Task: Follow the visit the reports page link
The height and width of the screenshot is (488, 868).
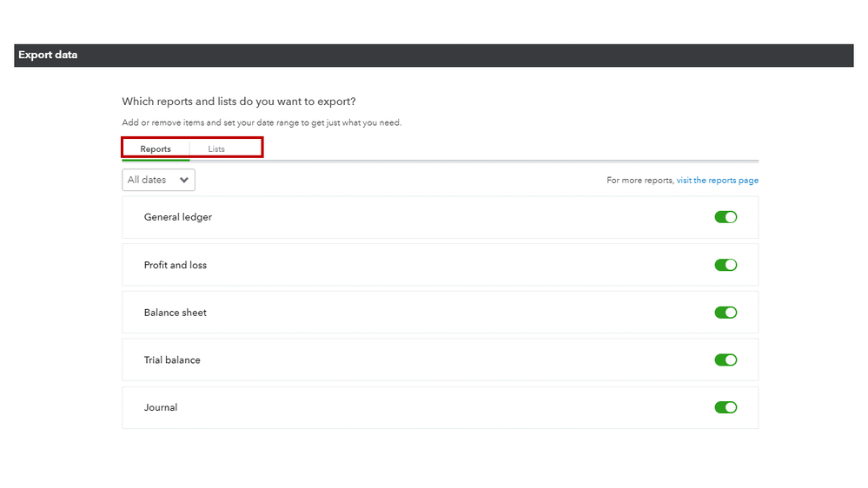Action: 717,181
